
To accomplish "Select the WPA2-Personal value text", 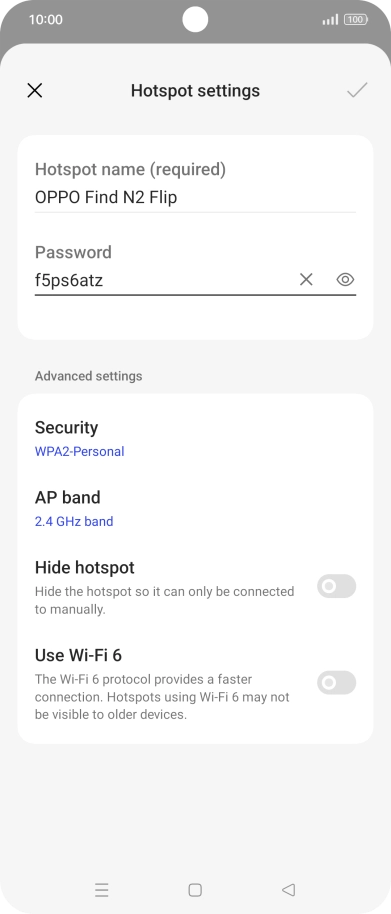I will (x=79, y=452).
